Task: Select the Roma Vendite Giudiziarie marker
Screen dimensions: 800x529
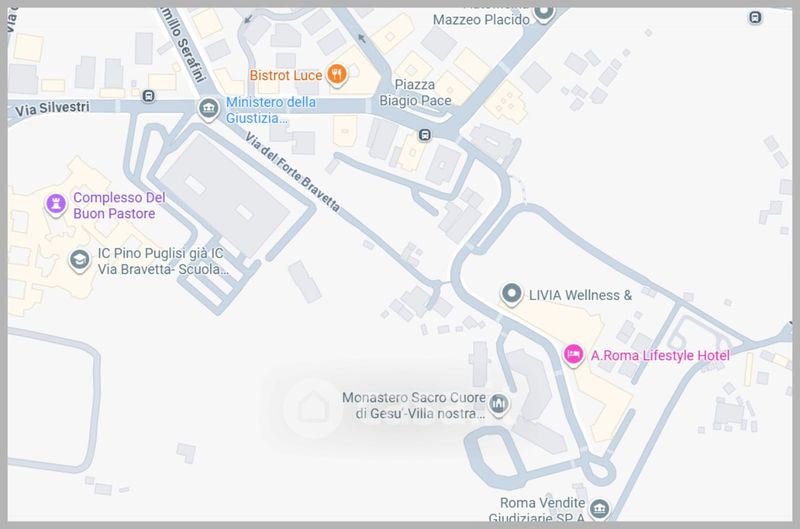Action: pyautogui.click(x=599, y=509)
